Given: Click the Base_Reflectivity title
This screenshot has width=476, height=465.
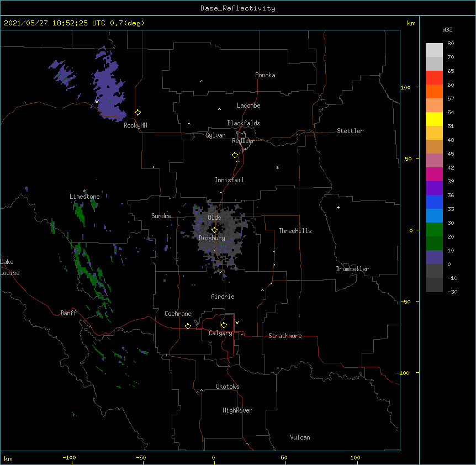Looking at the screenshot, I should [238, 8].
